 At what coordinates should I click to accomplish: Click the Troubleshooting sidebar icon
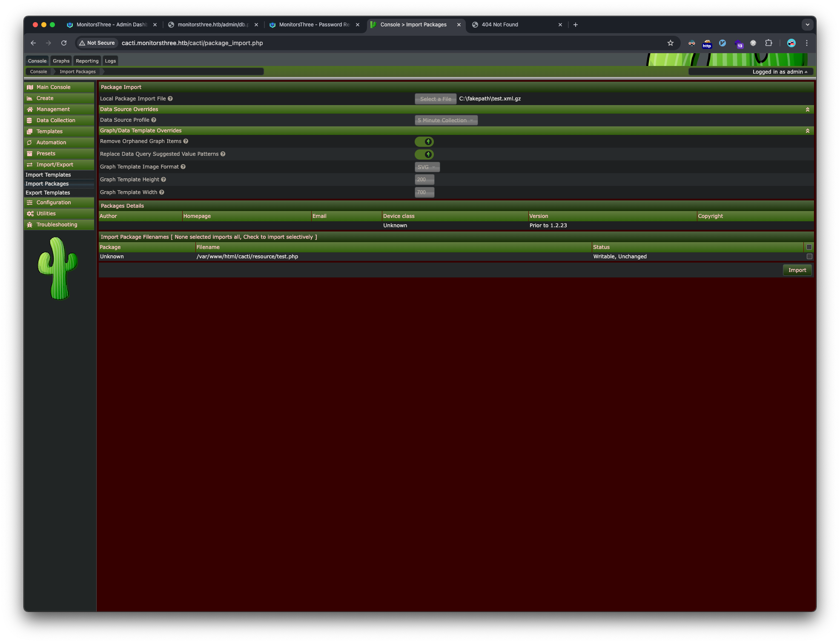pos(29,224)
